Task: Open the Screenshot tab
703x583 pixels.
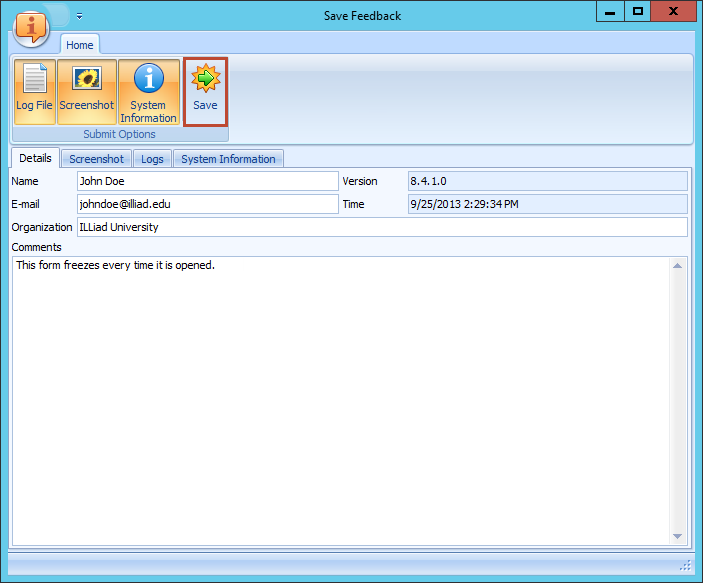Action: [x=96, y=159]
